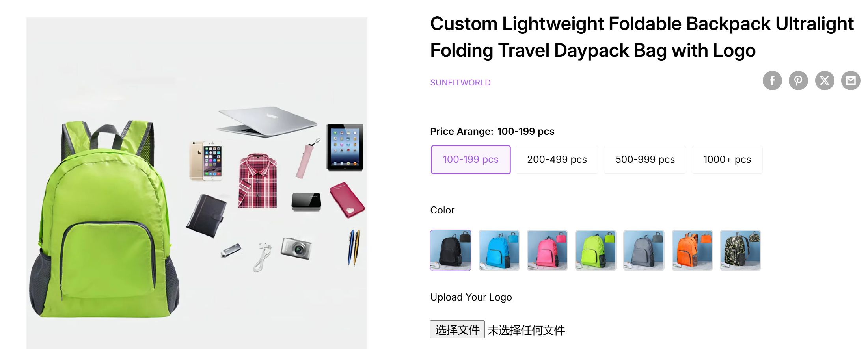
Task: Pick the pink backpack color
Action: [547, 250]
